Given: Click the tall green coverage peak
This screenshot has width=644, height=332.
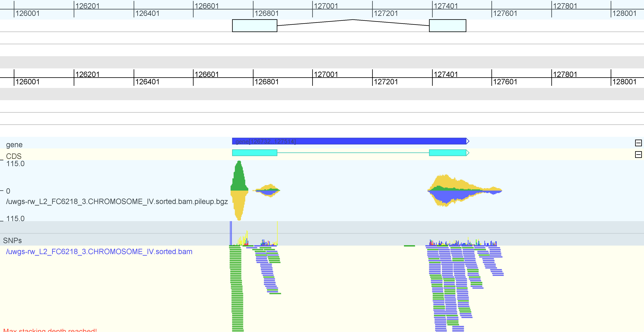Looking at the screenshot, I should [x=239, y=176].
